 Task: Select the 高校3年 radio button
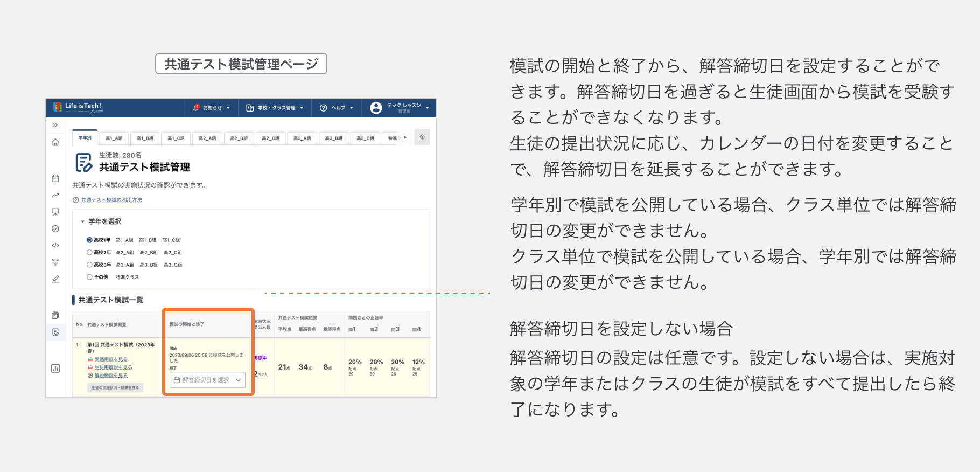pyautogui.click(x=89, y=265)
